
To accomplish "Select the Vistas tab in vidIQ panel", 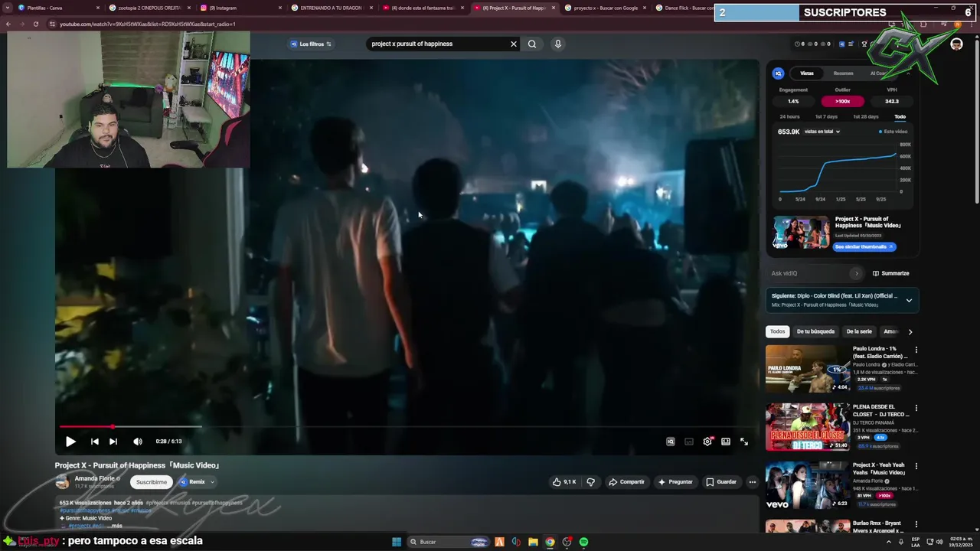I will pyautogui.click(x=807, y=73).
